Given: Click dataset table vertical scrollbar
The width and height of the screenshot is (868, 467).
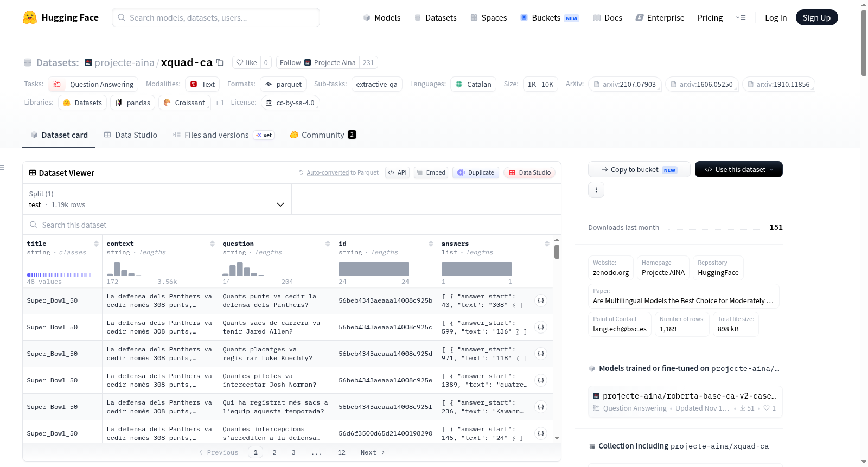Looking at the screenshot, I should pos(557,252).
